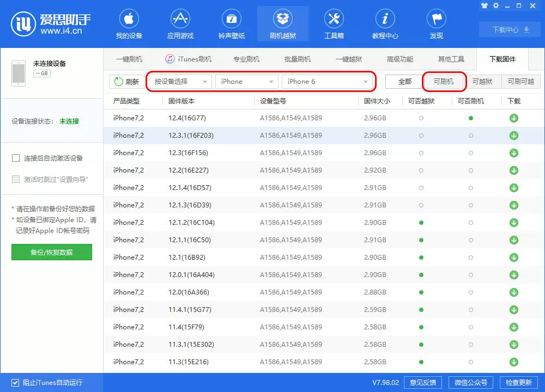The image size is (545, 392).
Task: Download the 12.3(16F156) firmware
Action: pyautogui.click(x=514, y=153)
